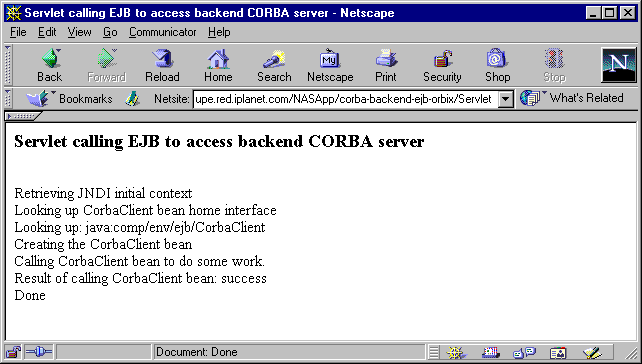Click the Forward navigation button

(106, 66)
